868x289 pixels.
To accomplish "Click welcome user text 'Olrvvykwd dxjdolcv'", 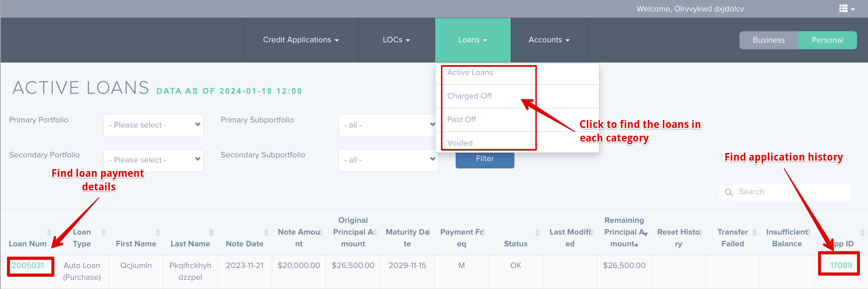I will [x=709, y=9].
